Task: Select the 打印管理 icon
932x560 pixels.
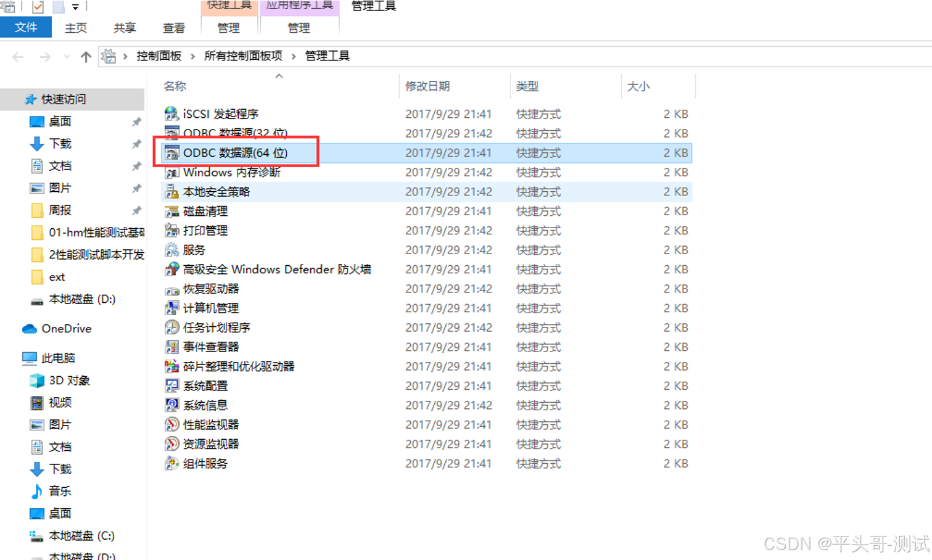Action: pyautogui.click(x=171, y=230)
